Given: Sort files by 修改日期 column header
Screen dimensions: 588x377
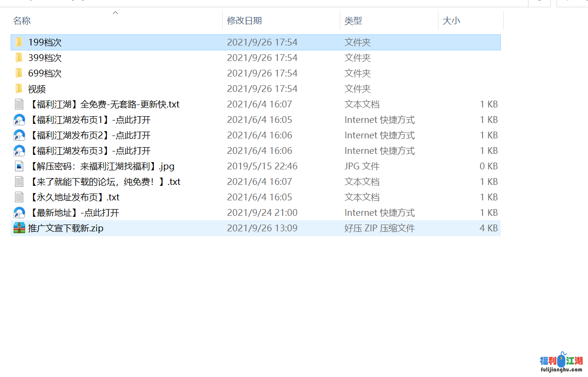Looking at the screenshot, I should tap(244, 20).
